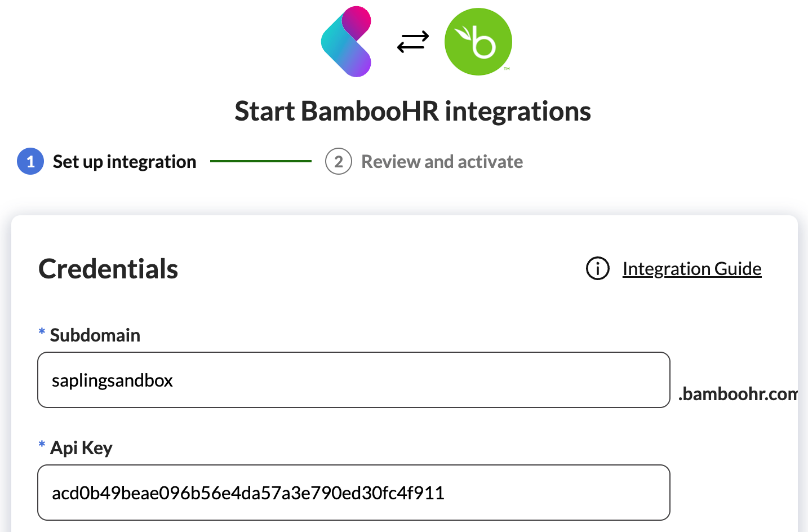This screenshot has width=808, height=532.
Task: Click inside the Subdomain text field
Action: pos(353,380)
